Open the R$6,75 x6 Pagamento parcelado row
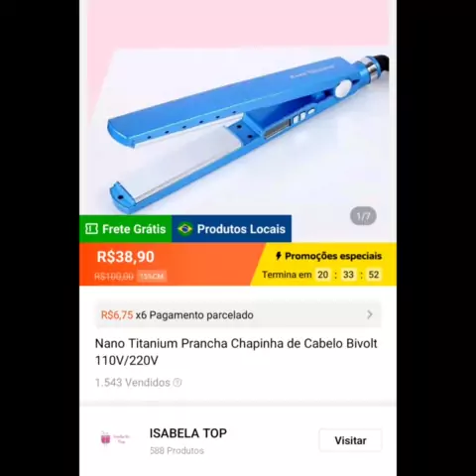Image resolution: width=476 pixels, height=476 pixels. [238, 315]
